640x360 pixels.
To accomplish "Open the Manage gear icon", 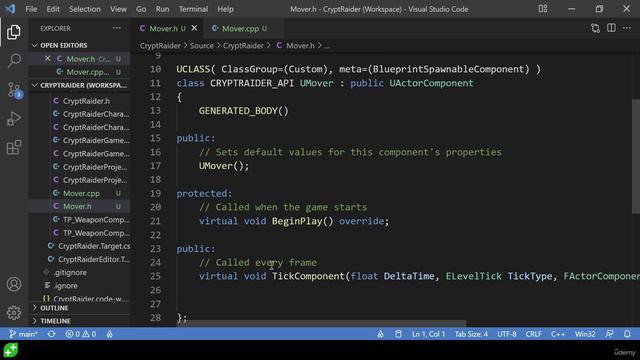I will [14, 313].
